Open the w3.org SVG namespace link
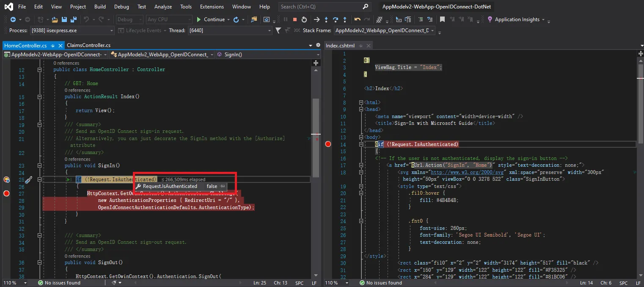644x287 pixels. 466,172
